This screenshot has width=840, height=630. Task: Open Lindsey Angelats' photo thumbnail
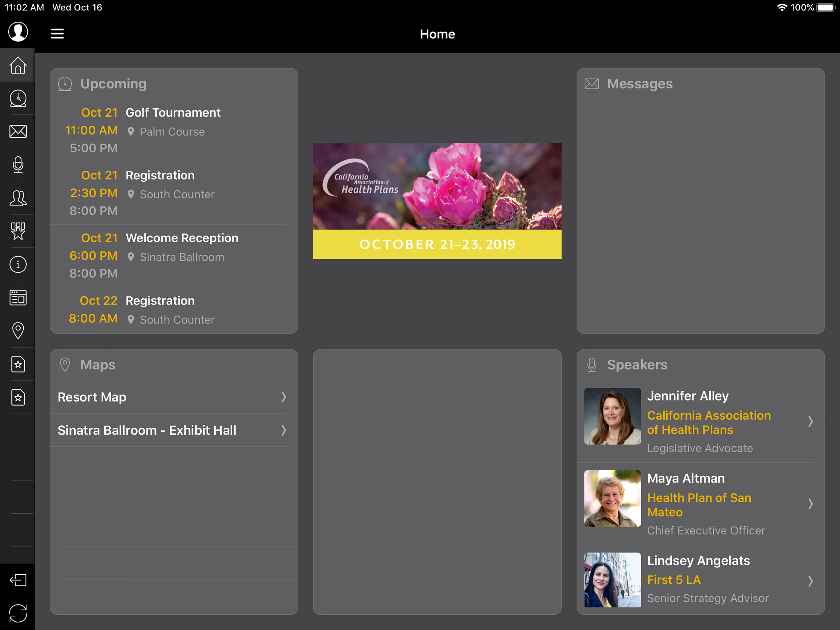click(x=612, y=580)
